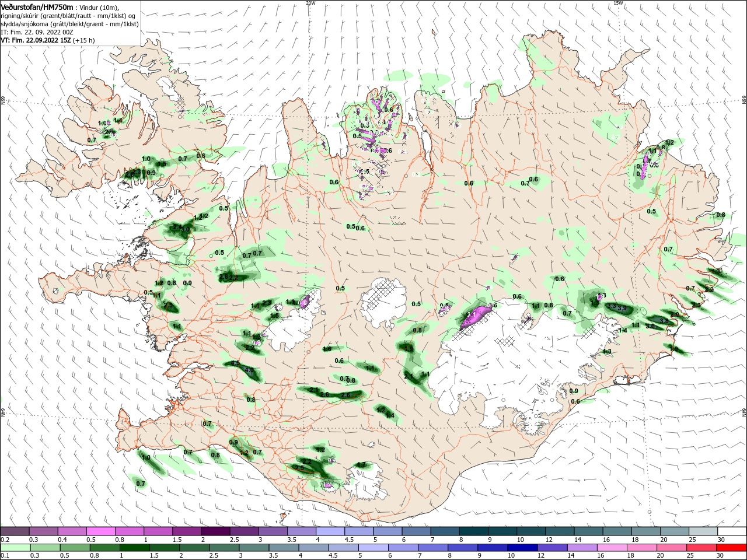Pick the medium green 0.5 swatch on rain scale
The image size is (747, 560).
[75, 548]
